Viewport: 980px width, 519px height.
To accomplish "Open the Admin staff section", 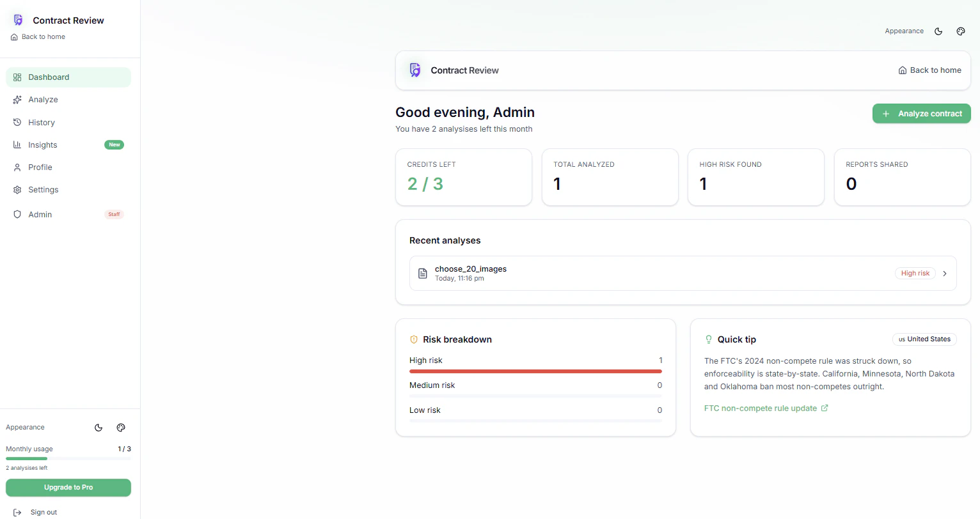I will (68, 215).
